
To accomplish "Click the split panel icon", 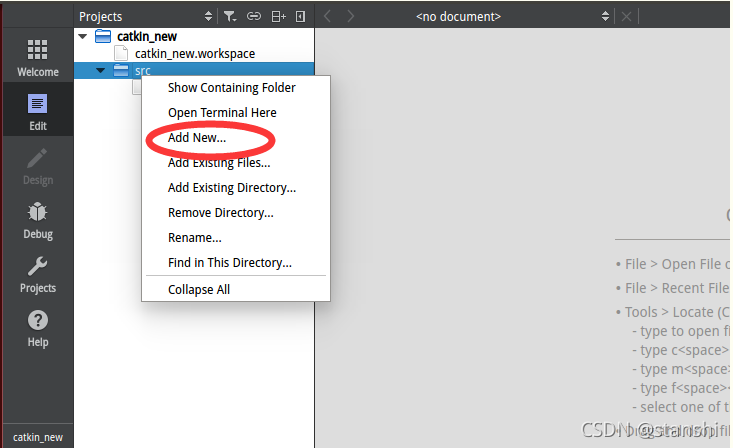I will coord(279,17).
